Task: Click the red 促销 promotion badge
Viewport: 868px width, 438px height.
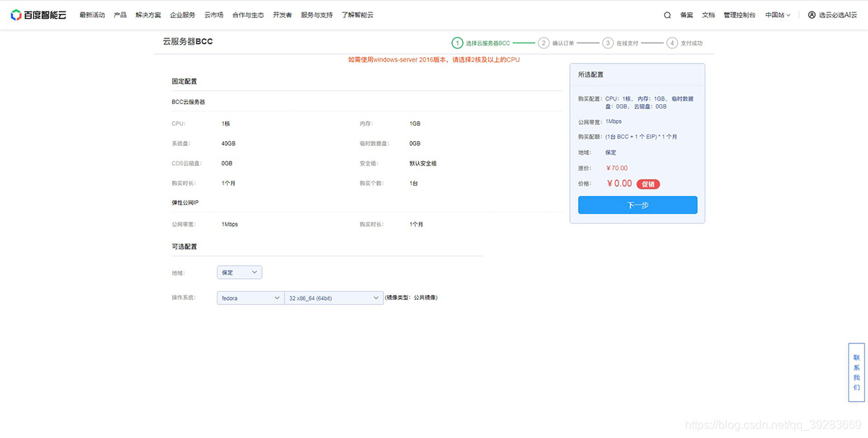Action: 648,184
